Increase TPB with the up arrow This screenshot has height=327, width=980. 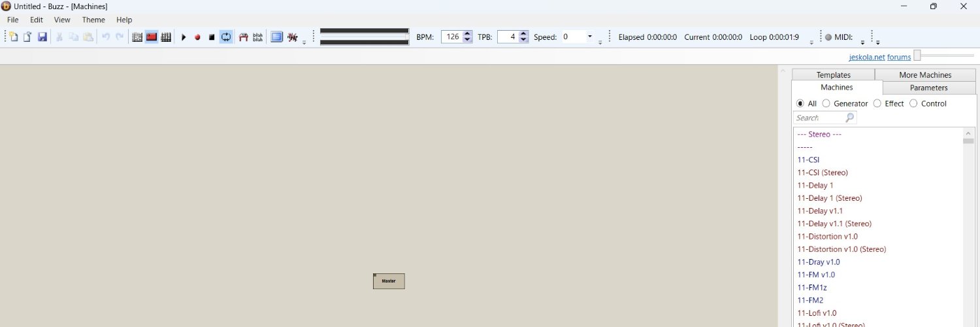coord(523,34)
